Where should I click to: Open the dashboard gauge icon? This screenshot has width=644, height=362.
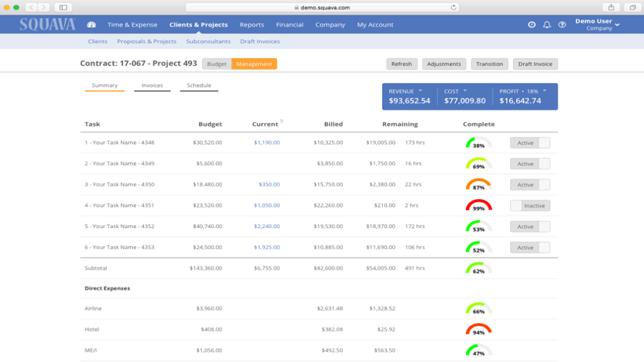click(91, 25)
